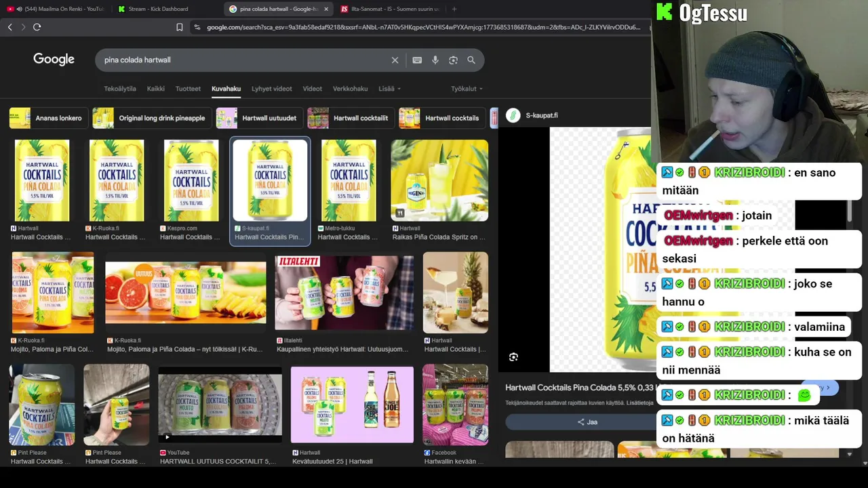Image resolution: width=868 pixels, height=488 pixels.
Task: Select the Hartwall cocktailit chip
Action: 351,118
